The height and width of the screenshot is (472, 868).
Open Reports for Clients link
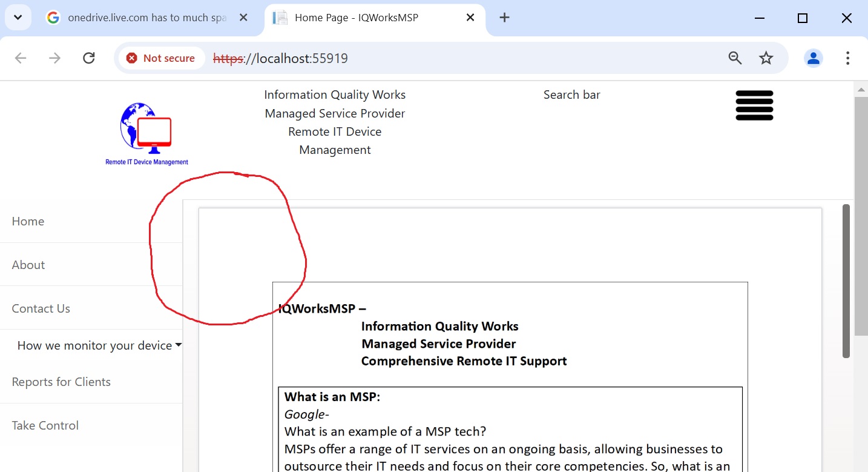tap(61, 382)
